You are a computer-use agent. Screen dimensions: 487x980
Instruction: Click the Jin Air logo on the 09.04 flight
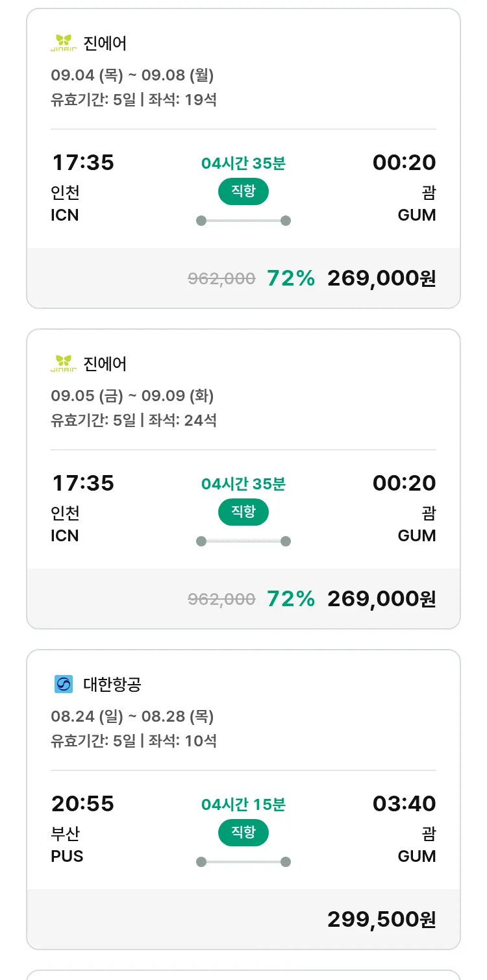tap(64, 43)
